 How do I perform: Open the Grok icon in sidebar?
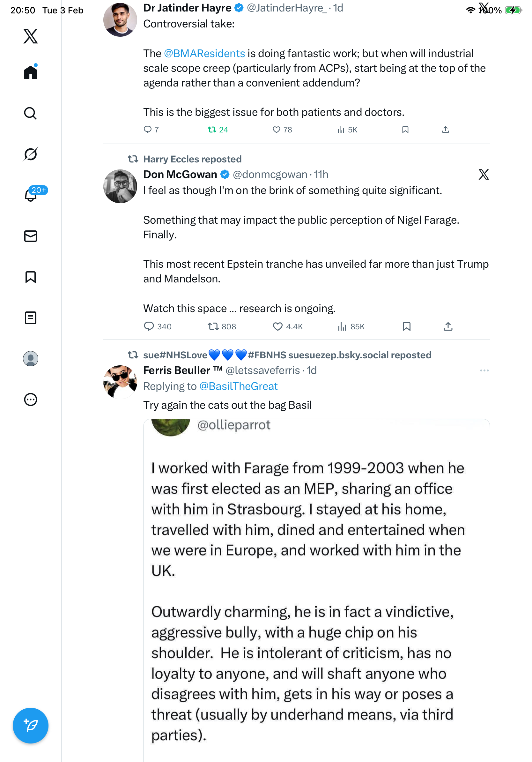(31, 154)
